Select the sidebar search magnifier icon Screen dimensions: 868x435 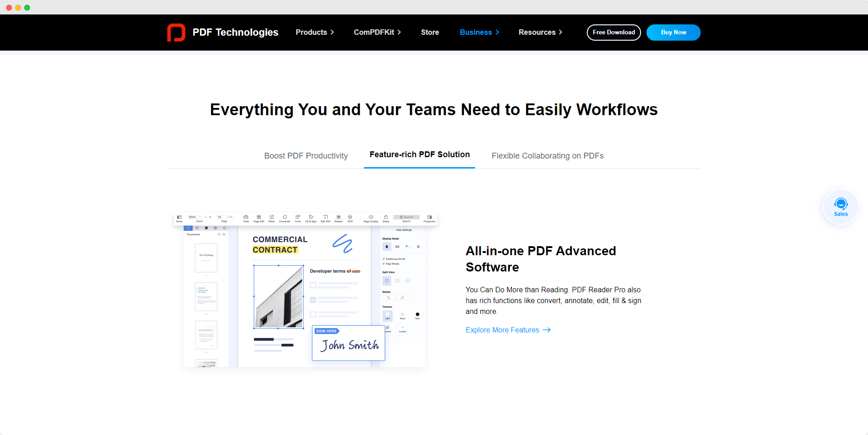coord(224,228)
